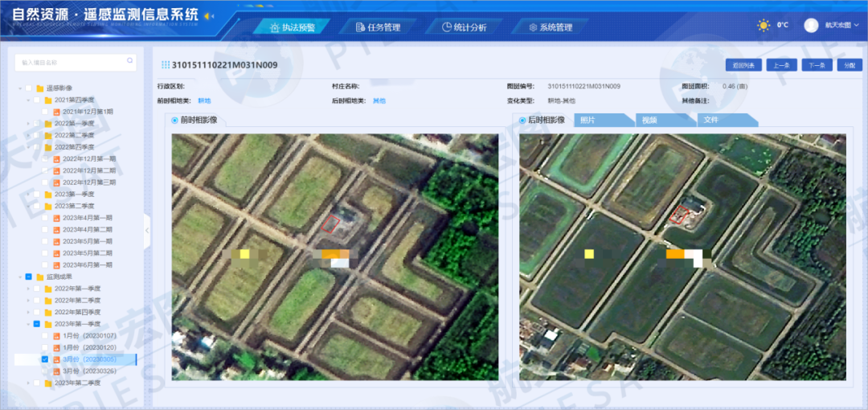Click red parcel outline in the 后时相影像 image
The height and width of the screenshot is (410, 868).
pyautogui.click(x=680, y=215)
